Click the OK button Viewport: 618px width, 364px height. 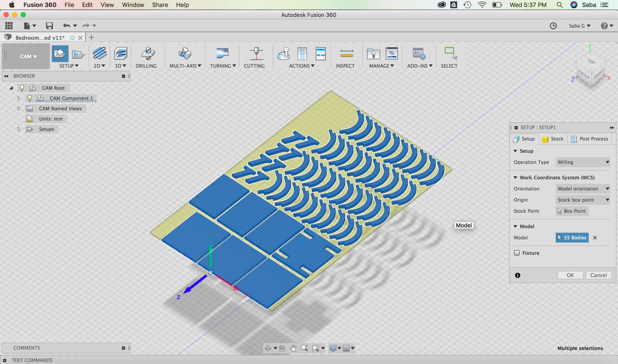click(x=570, y=275)
